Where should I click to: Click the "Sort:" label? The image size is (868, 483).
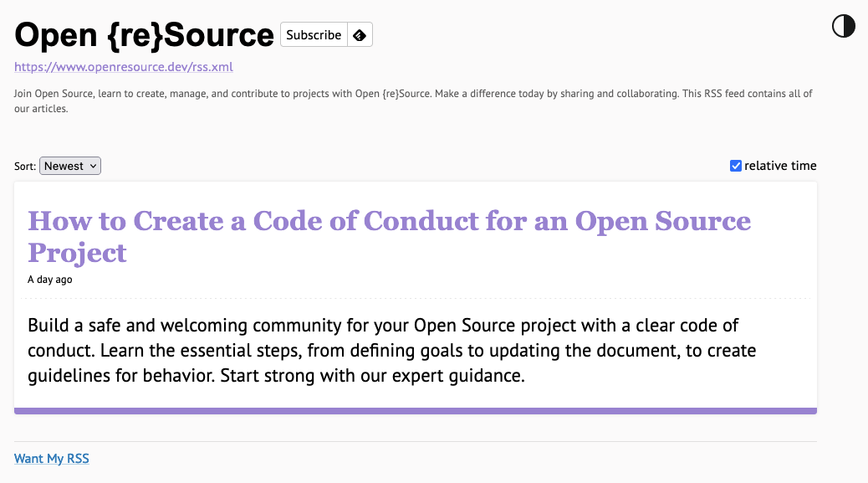coord(25,167)
